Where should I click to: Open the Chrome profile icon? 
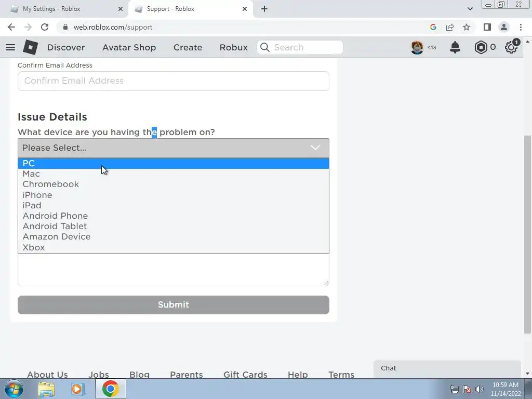(x=504, y=27)
